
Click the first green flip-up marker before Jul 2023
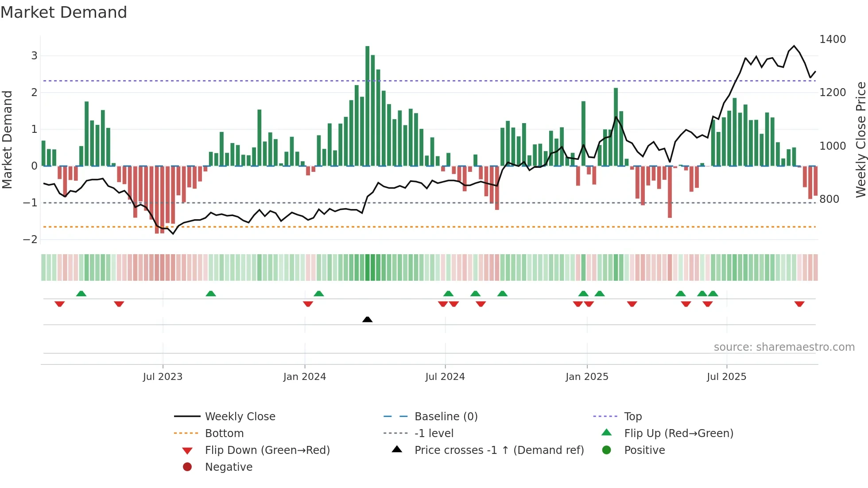pyautogui.click(x=81, y=294)
